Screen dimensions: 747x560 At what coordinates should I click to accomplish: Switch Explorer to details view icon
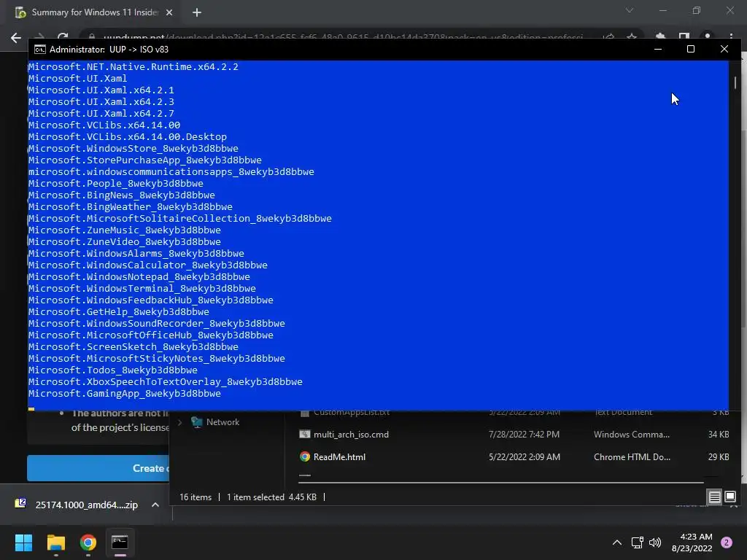pos(715,497)
